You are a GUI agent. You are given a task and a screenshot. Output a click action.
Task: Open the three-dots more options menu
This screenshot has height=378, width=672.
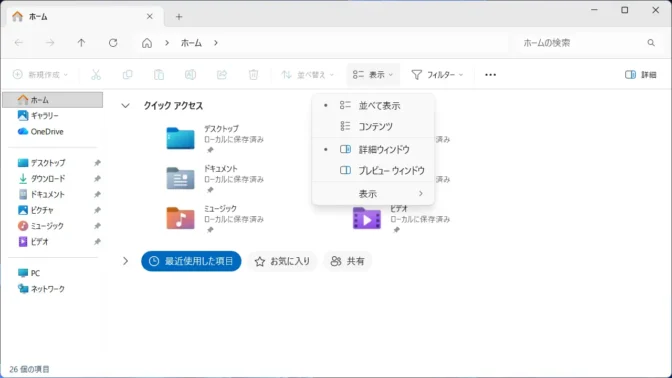pyautogui.click(x=490, y=75)
